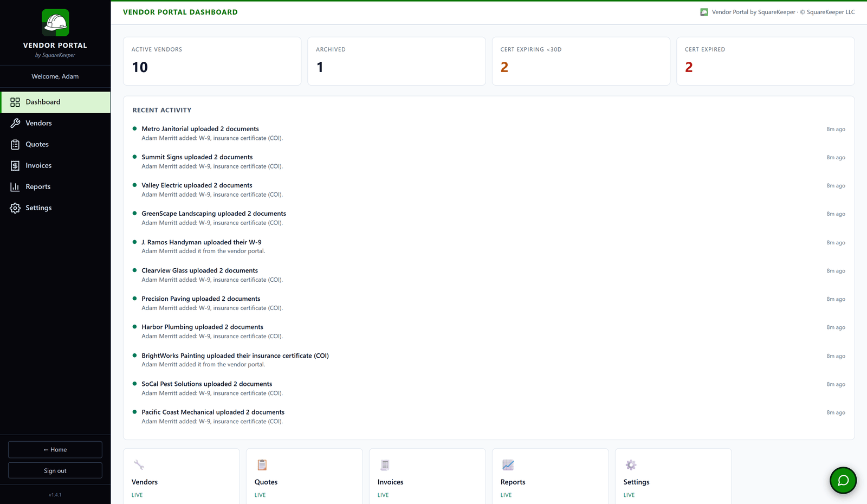The height and width of the screenshot is (504, 867).
Task: Open Reports in the sidebar menu
Action: click(56, 186)
